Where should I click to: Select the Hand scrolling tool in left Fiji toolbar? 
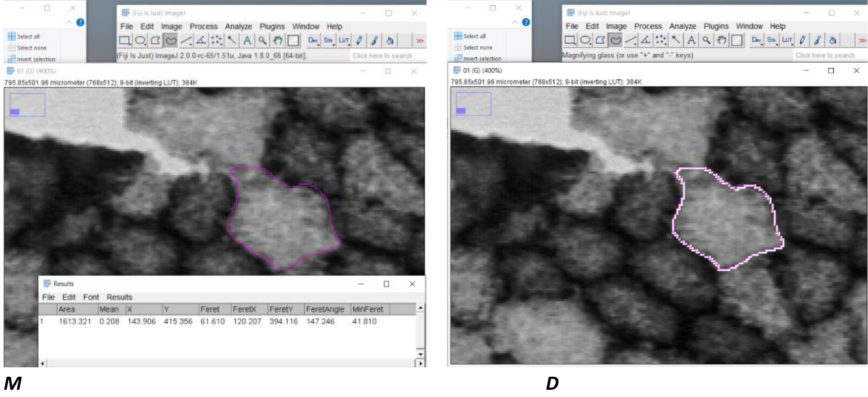coord(278,41)
